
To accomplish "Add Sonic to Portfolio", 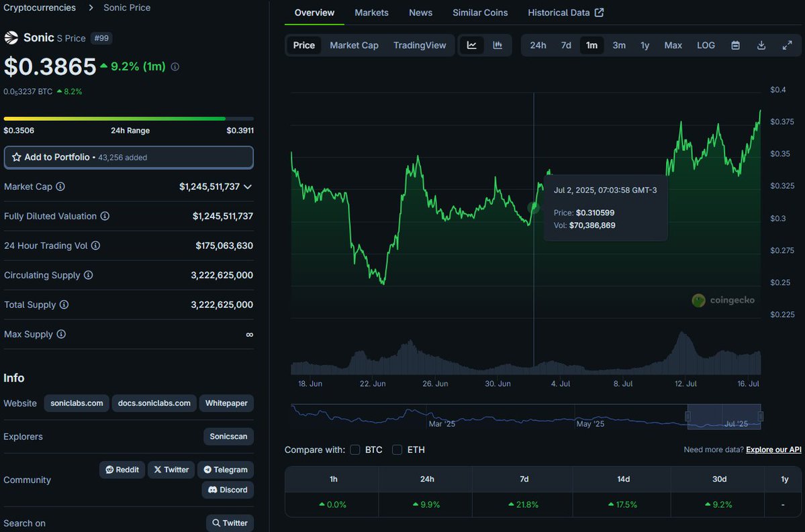I will [x=128, y=158].
